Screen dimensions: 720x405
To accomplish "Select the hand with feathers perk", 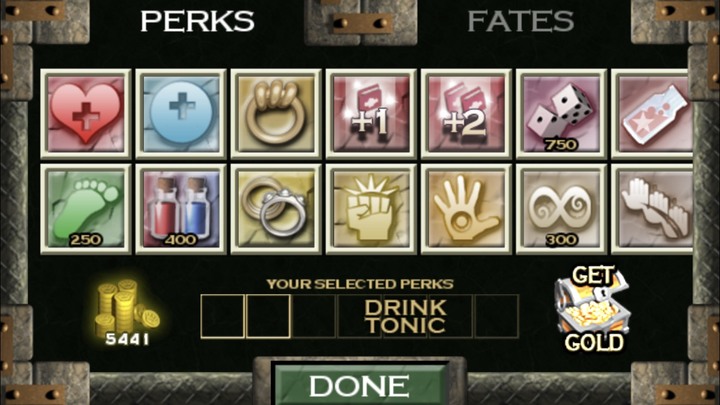I will click(x=652, y=209).
